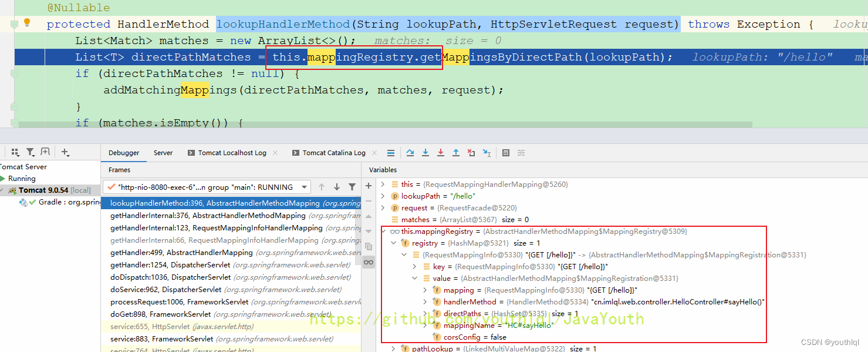Select the doDispatch:1036 stack frame

coord(231,277)
